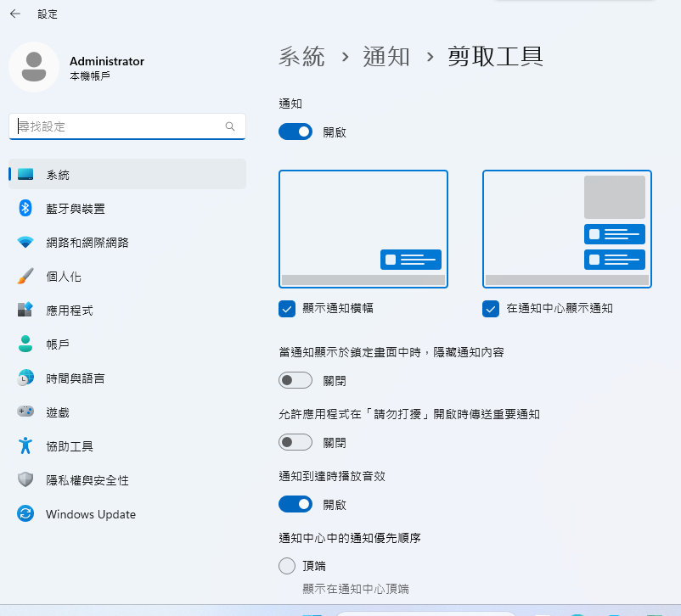Click the Wi-Fi icon for 網路和網際網路
Screen dimensions: 681x616
coord(25,242)
